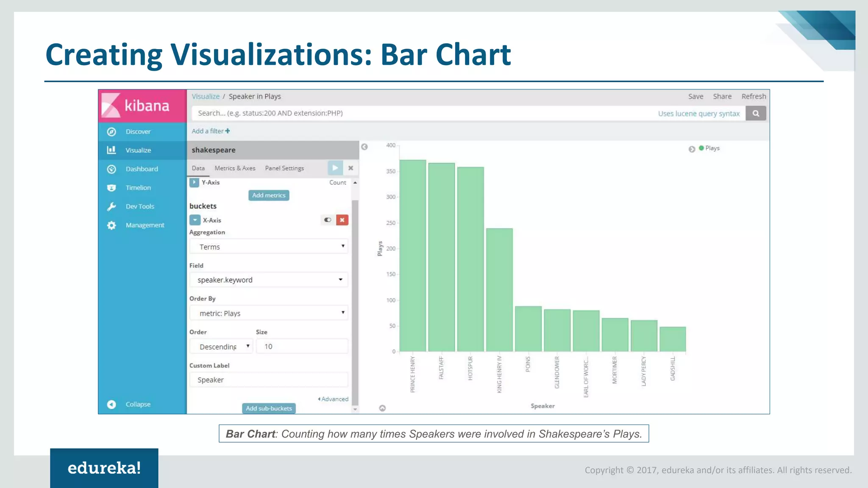Click the Discover compass icon
The height and width of the screenshot is (488, 868).
pyautogui.click(x=111, y=132)
